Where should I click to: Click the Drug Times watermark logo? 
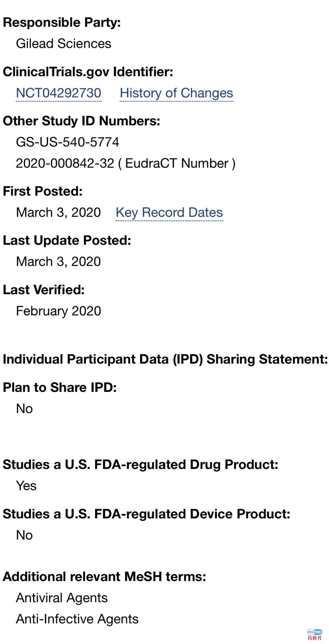314,635
